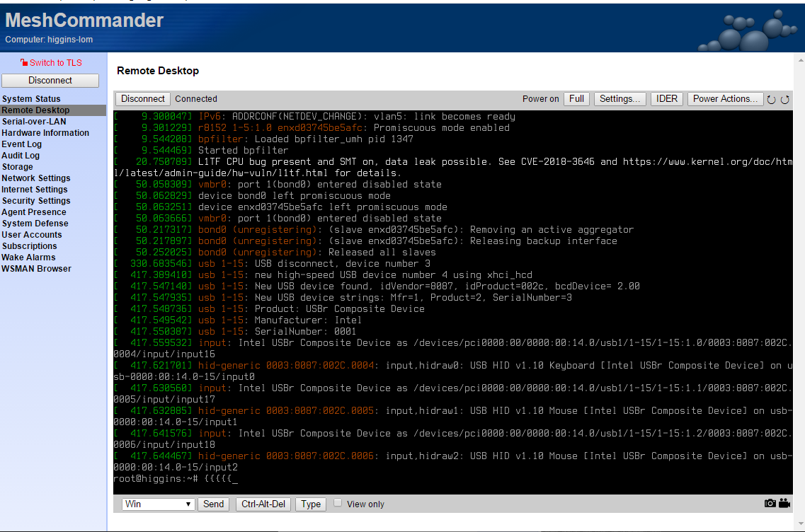Take a screenshot with camera icon
The image size is (805, 532).
click(x=770, y=503)
